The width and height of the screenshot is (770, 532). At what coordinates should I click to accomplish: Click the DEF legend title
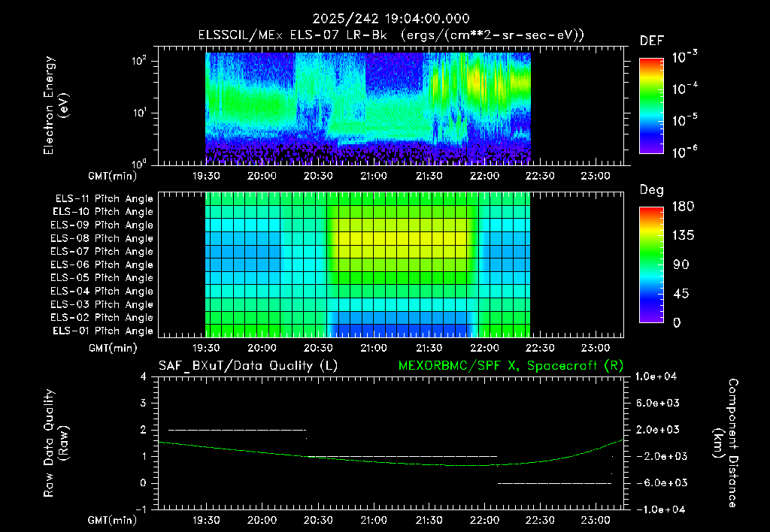click(652, 41)
